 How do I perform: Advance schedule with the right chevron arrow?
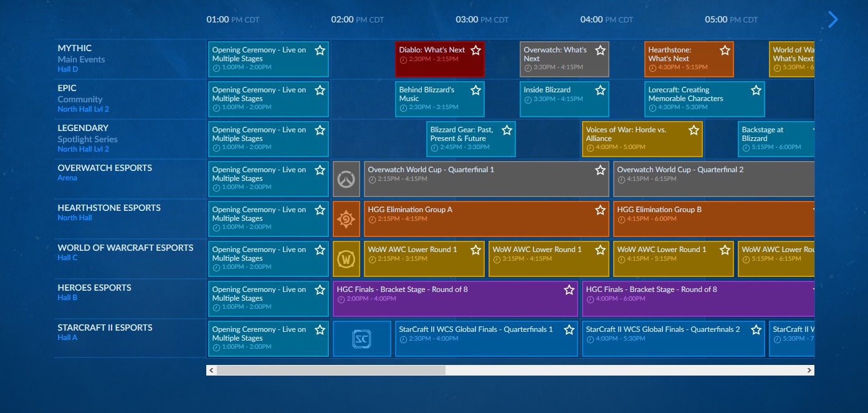(x=833, y=19)
